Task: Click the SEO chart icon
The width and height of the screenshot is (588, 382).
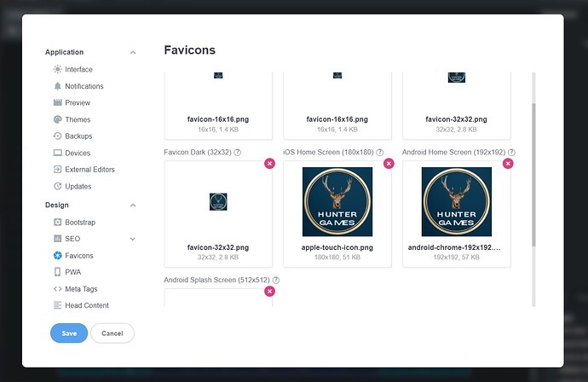Action: (x=57, y=239)
